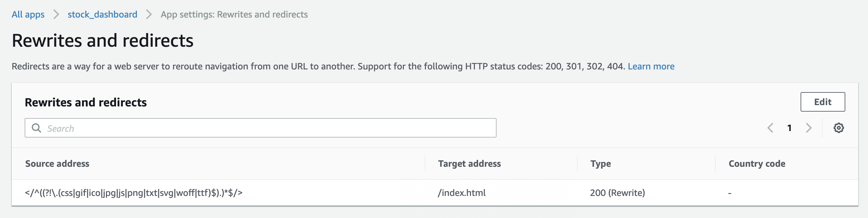The height and width of the screenshot is (218, 868).
Task: Click the Edit button
Action: (822, 102)
